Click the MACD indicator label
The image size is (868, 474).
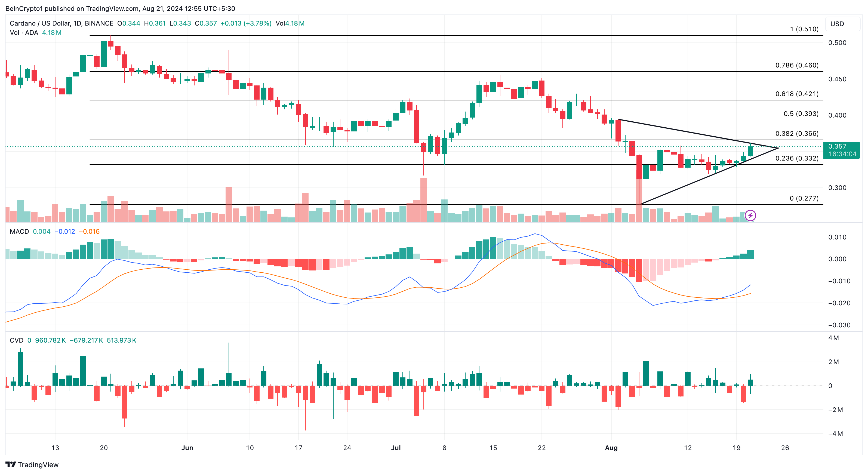(19, 232)
